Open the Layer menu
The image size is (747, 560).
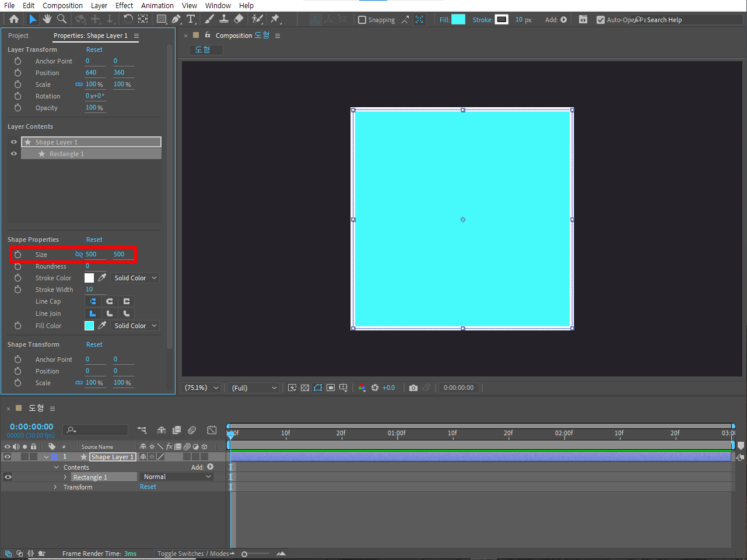[x=99, y=5]
